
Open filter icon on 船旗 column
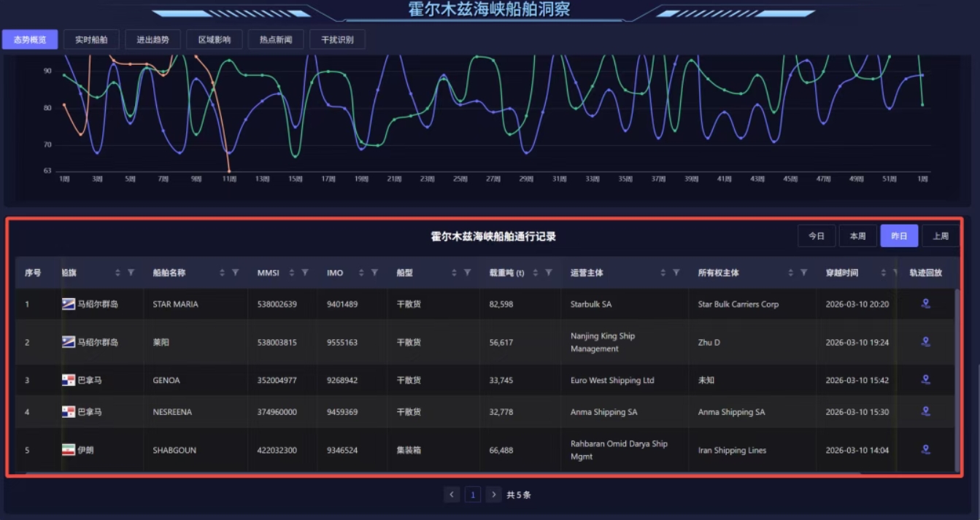(131, 273)
